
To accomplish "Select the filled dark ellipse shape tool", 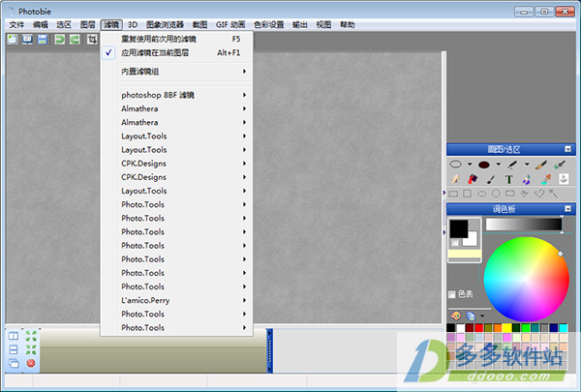I will (x=484, y=165).
